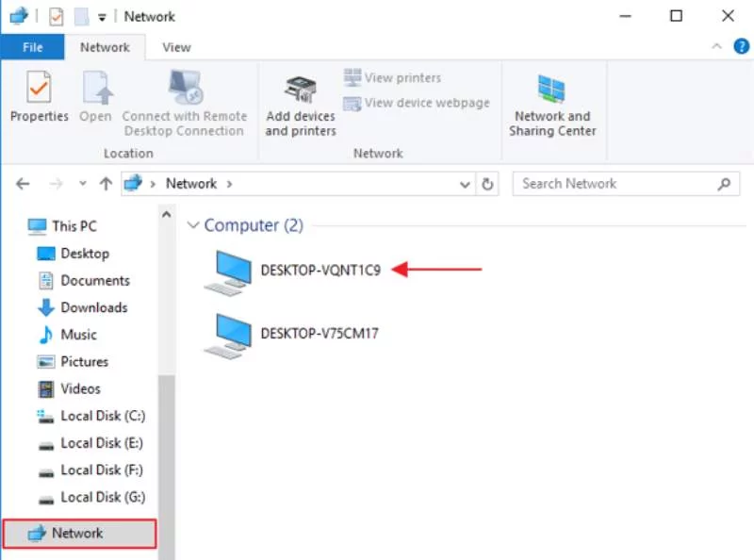
Task: Collapse the Computer (2) group
Action: (193, 224)
